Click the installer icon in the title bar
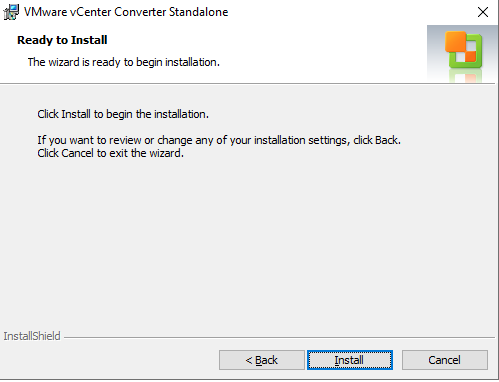 11,12
